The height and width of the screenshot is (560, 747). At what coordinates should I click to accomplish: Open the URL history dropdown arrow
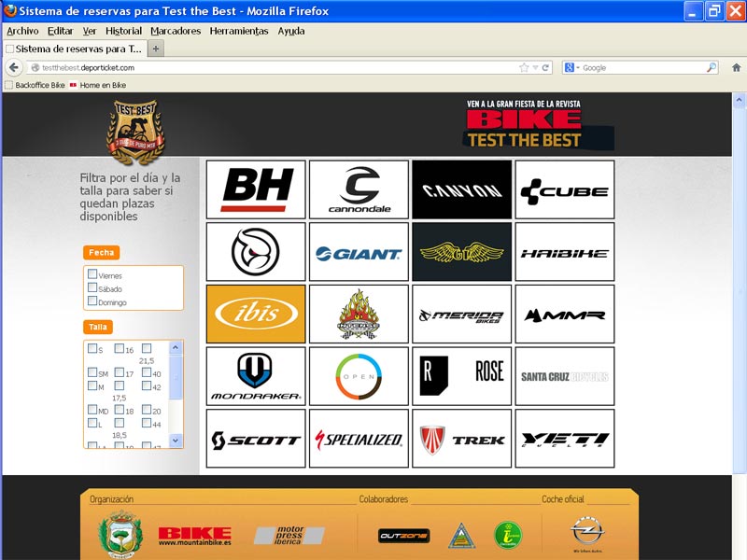(535, 67)
